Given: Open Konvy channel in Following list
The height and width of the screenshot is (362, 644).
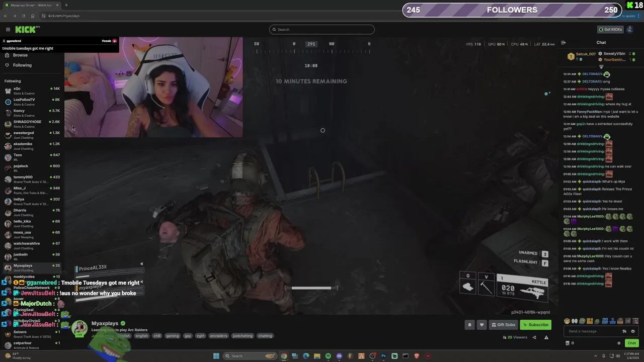Looking at the screenshot, I should coord(32,113).
